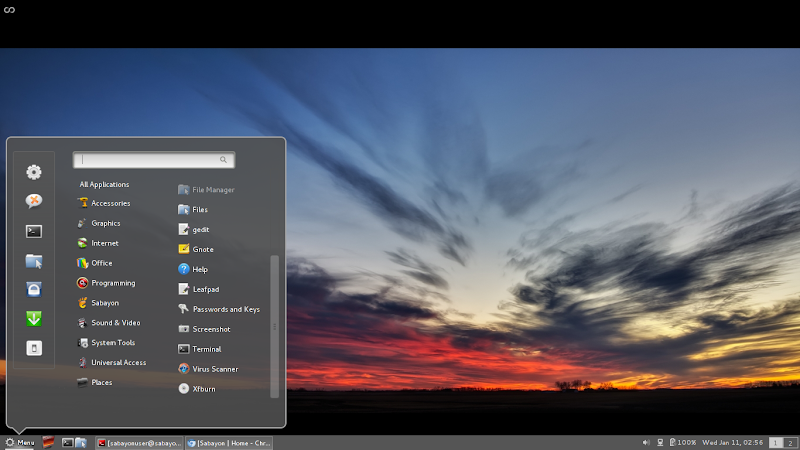
Task: Switch to workspace 2
Action: [790, 442]
